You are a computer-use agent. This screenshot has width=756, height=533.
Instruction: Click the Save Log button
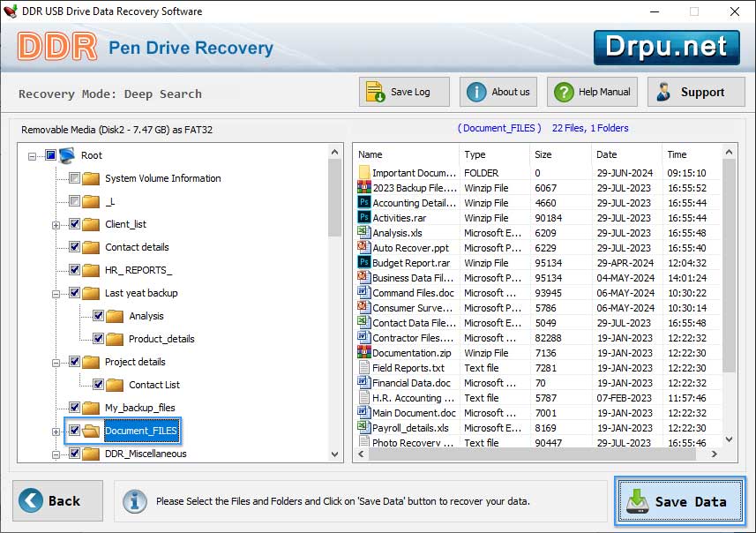tap(404, 92)
